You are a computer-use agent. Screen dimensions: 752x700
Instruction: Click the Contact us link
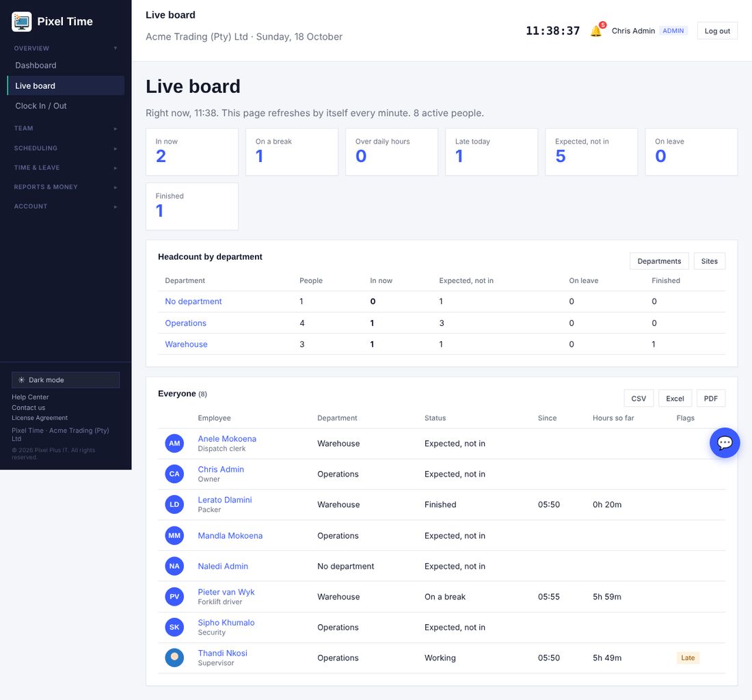(x=28, y=407)
